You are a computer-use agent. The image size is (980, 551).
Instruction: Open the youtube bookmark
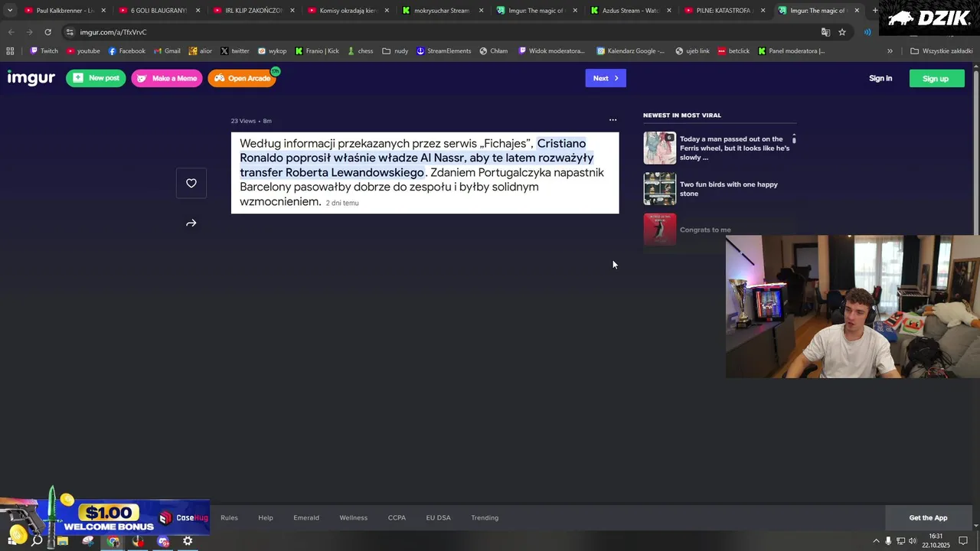pyautogui.click(x=83, y=51)
